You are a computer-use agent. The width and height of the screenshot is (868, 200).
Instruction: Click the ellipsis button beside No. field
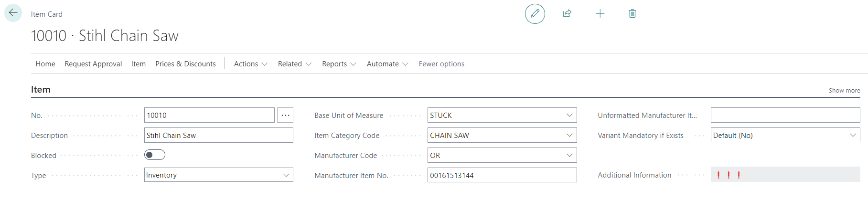point(285,115)
